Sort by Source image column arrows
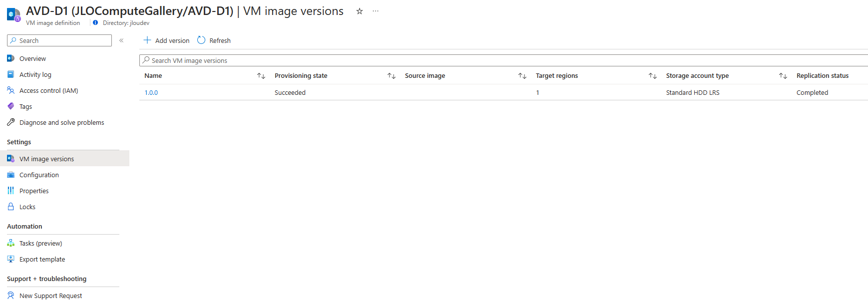This screenshot has height=302, width=868. point(522,76)
